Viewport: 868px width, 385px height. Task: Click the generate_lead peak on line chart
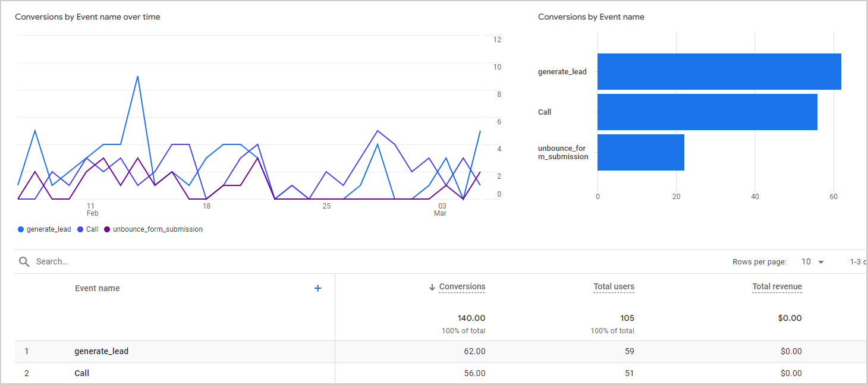(x=137, y=77)
